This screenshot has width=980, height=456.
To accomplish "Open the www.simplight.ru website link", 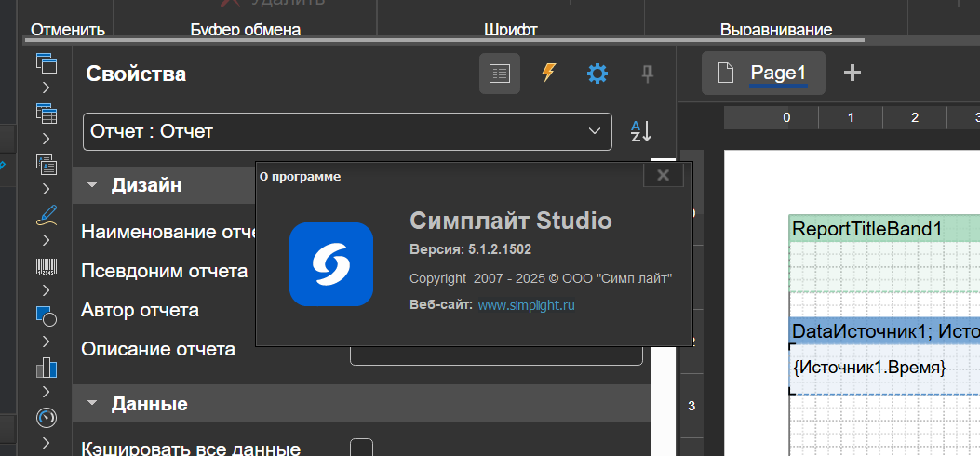I will [527, 305].
